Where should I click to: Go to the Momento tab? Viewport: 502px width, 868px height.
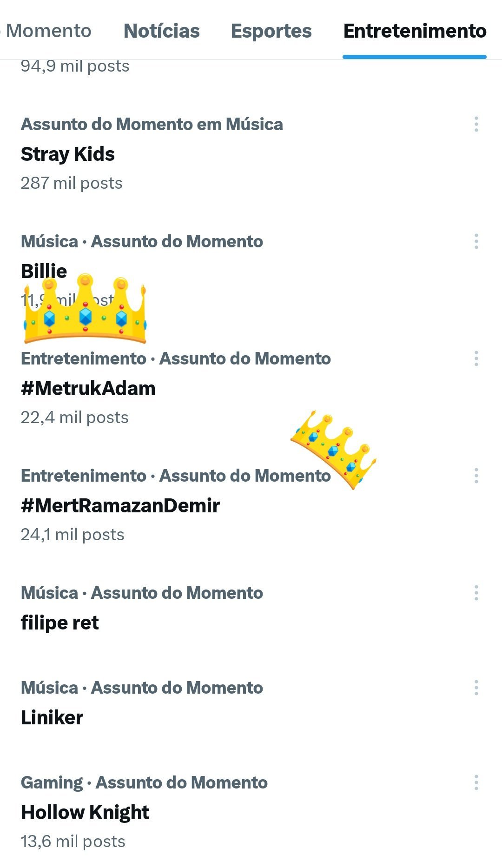(48, 31)
